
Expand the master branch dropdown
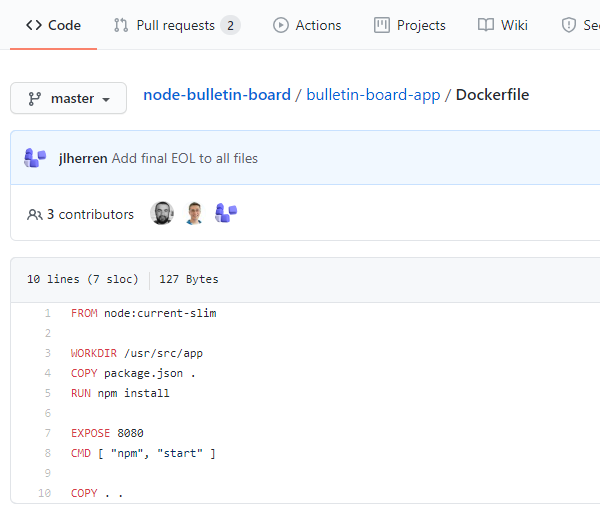[x=68, y=98]
